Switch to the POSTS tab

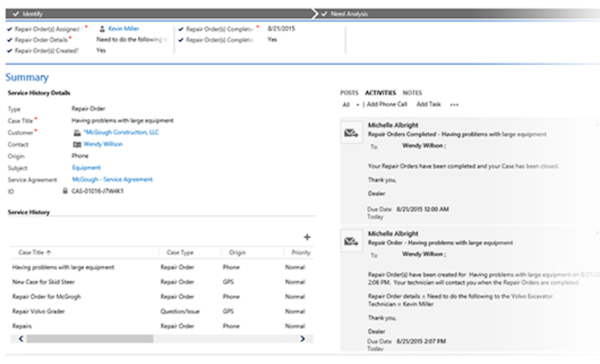click(x=349, y=93)
